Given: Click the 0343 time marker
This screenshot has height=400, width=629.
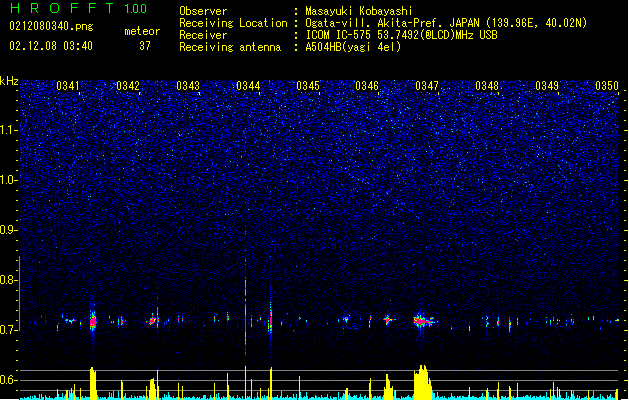Looking at the screenshot, I should 188,86.
